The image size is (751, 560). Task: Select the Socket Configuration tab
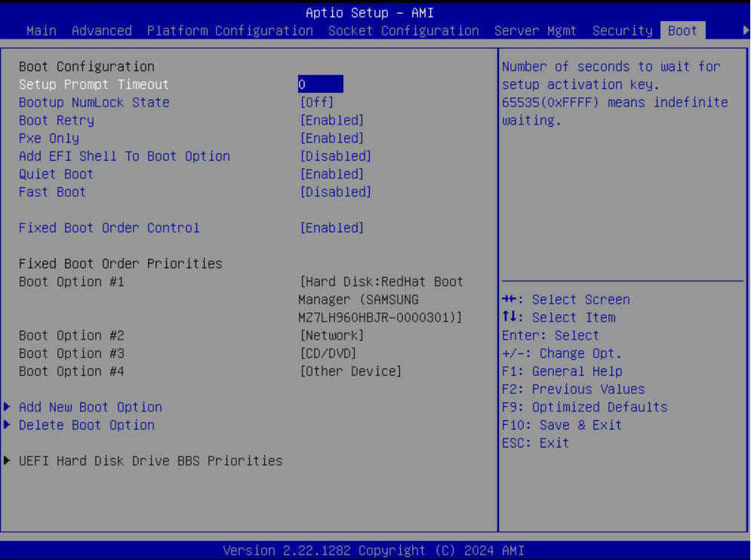point(403,31)
